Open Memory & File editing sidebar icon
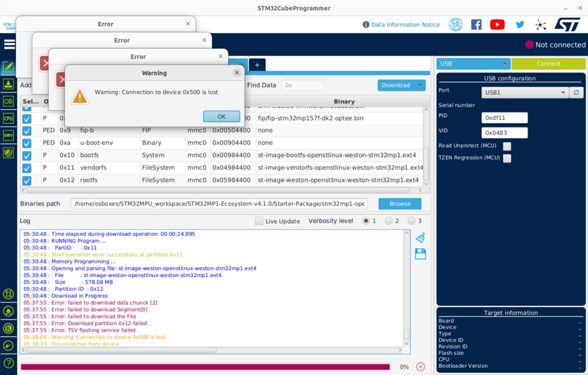 (x=8, y=67)
